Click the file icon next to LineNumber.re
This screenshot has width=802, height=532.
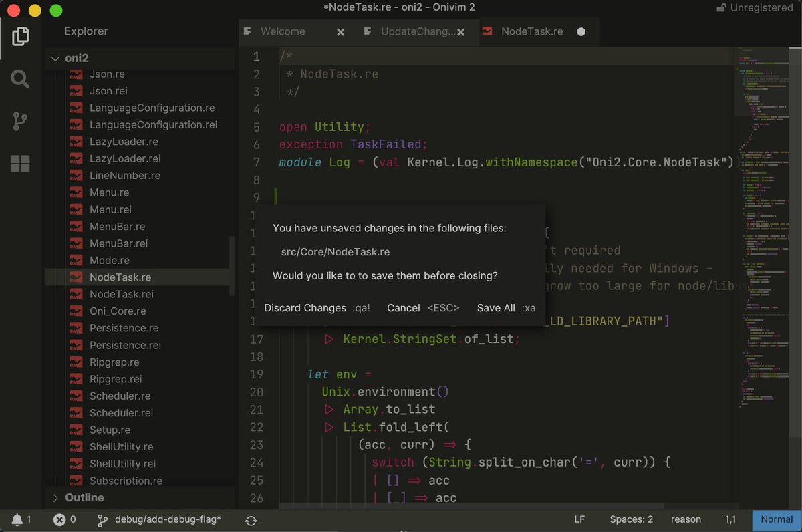(x=77, y=176)
